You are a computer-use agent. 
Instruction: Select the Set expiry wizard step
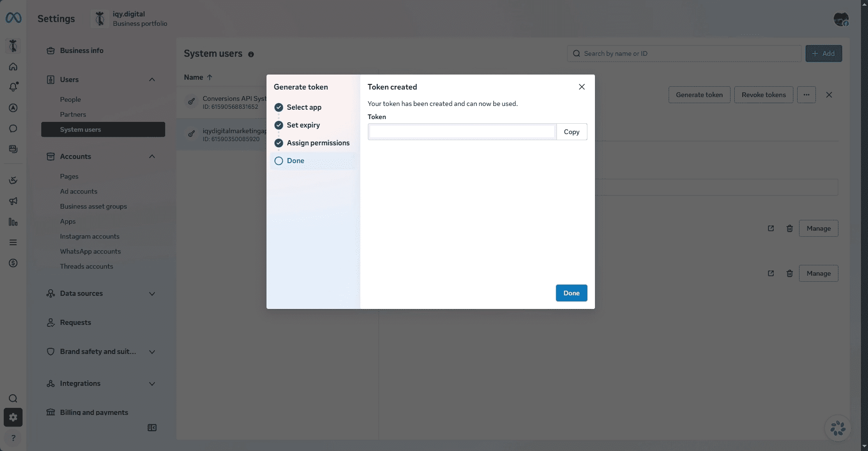point(313,125)
